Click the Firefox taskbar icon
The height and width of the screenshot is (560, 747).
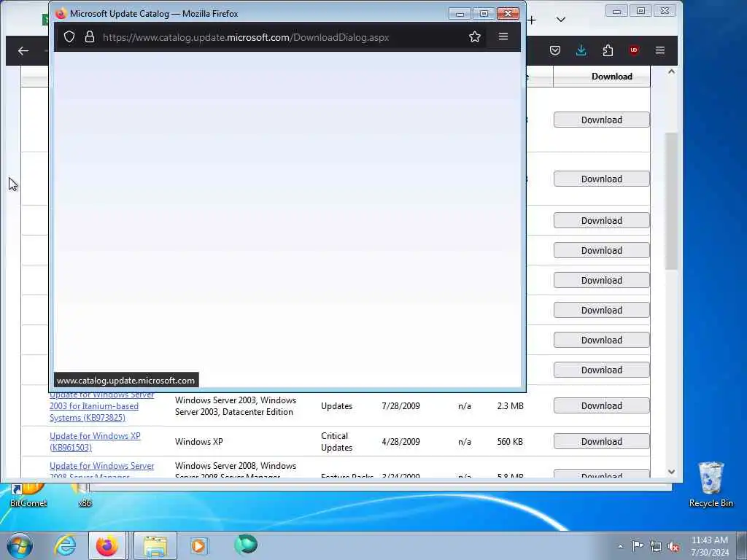pyautogui.click(x=107, y=545)
